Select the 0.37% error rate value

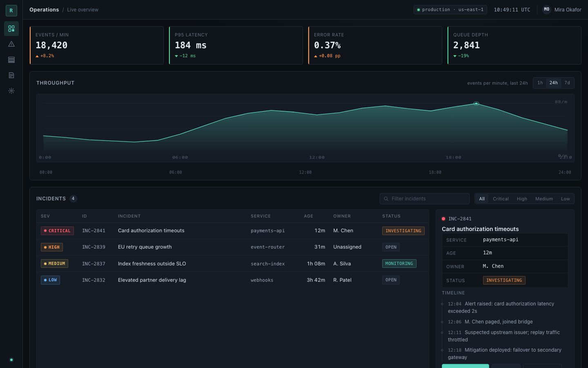(x=327, y=45)
